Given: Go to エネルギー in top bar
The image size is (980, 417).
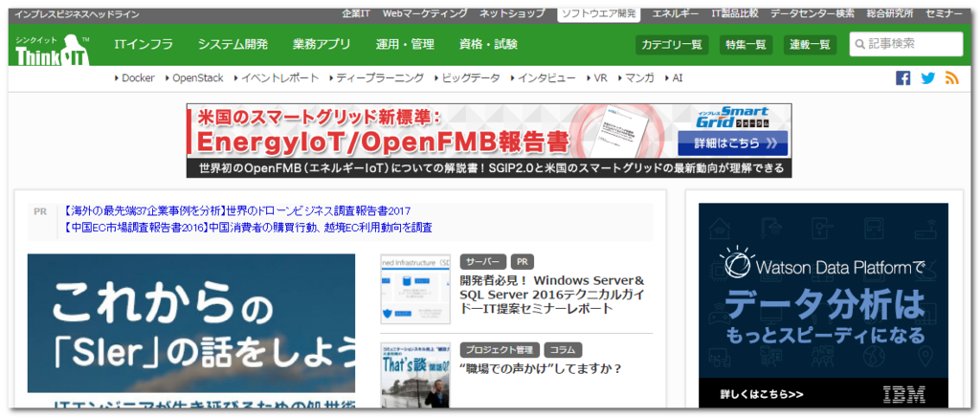Looking at the screenshot, I should [x=676, y=13].
